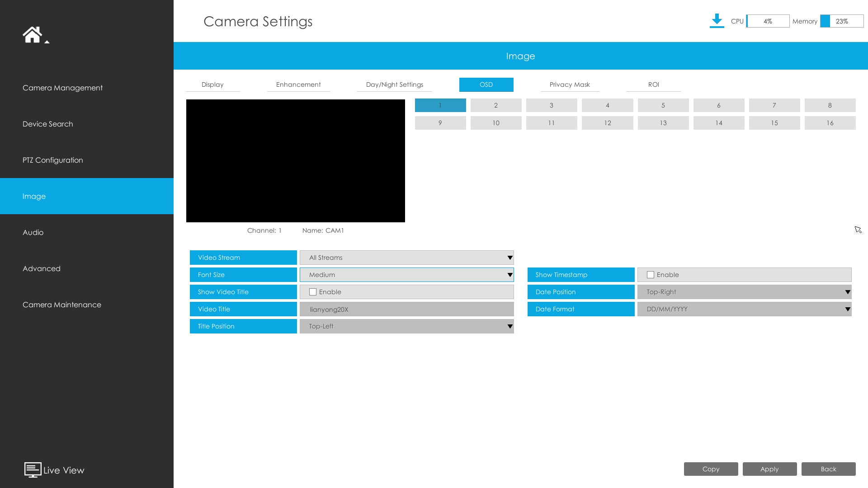
Task: Click the Video Title input field
Action: pyautogui.click(x=406, y=309)
